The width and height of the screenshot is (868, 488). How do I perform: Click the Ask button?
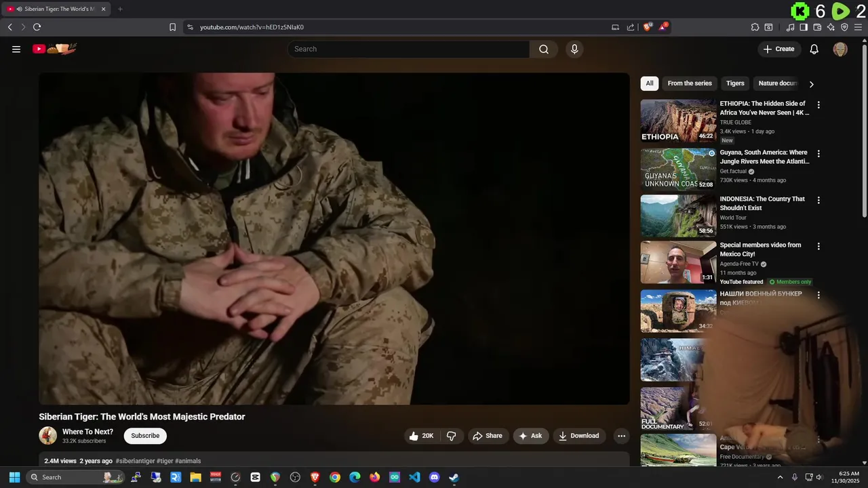point(531,436)
